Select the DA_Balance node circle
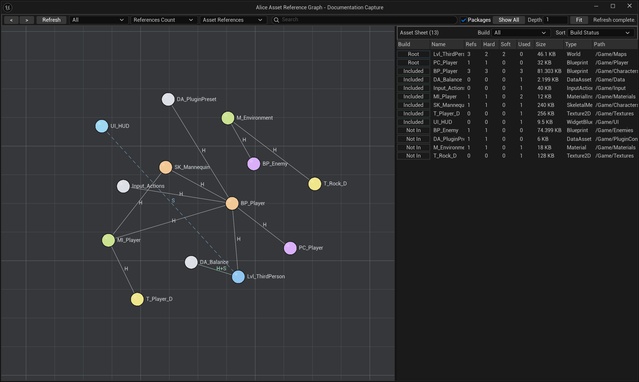The width and height of the screenshot is (639, 382). [191, 262]
